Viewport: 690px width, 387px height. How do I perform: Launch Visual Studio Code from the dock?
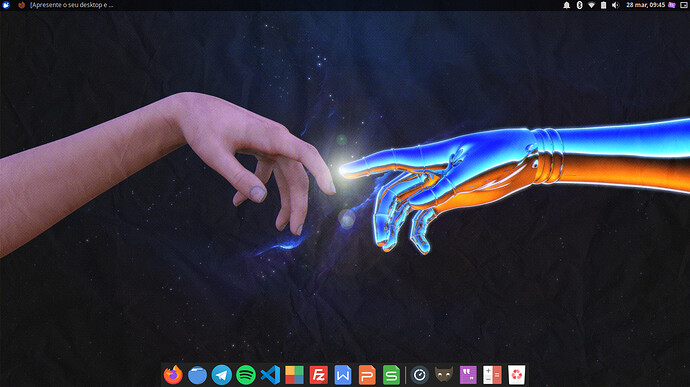(x=270, y=375)
